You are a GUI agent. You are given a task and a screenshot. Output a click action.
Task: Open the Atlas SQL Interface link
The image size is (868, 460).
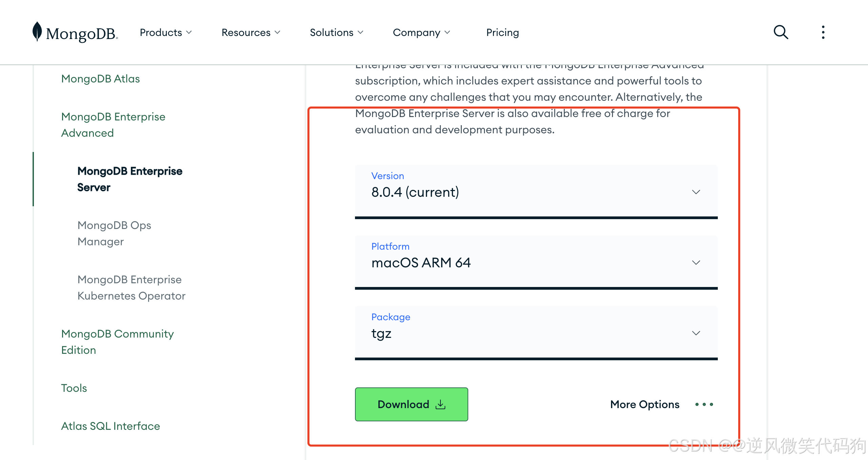click(x=110, y=426)
